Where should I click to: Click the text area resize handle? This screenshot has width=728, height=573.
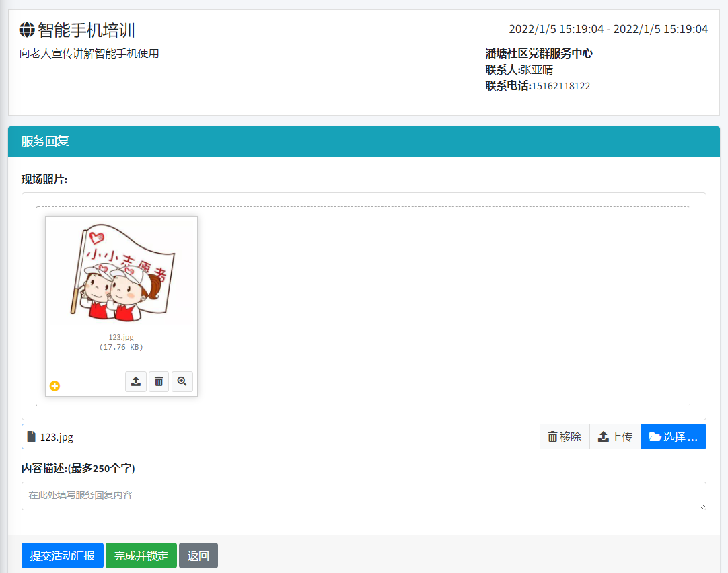(702, 506)
